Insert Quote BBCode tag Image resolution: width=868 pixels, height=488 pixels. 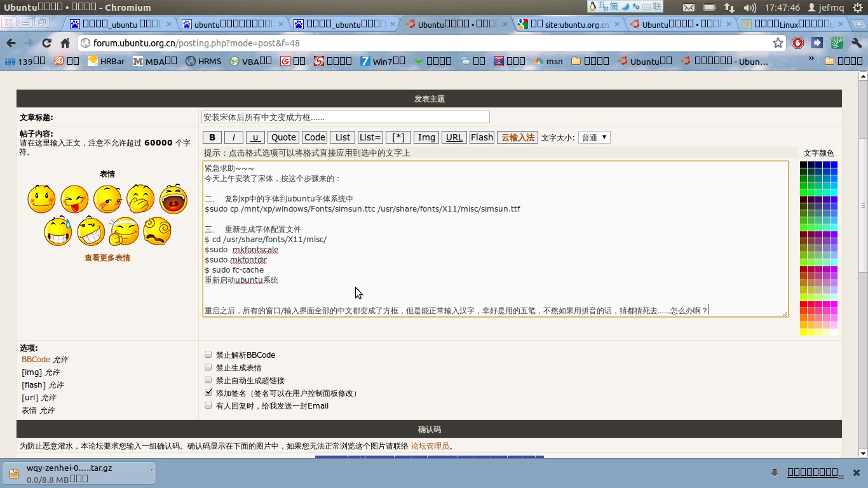[x=283, y=137]
